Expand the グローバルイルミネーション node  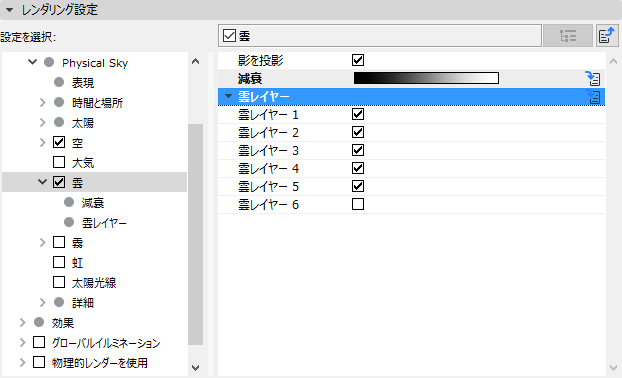pos(23,342)
